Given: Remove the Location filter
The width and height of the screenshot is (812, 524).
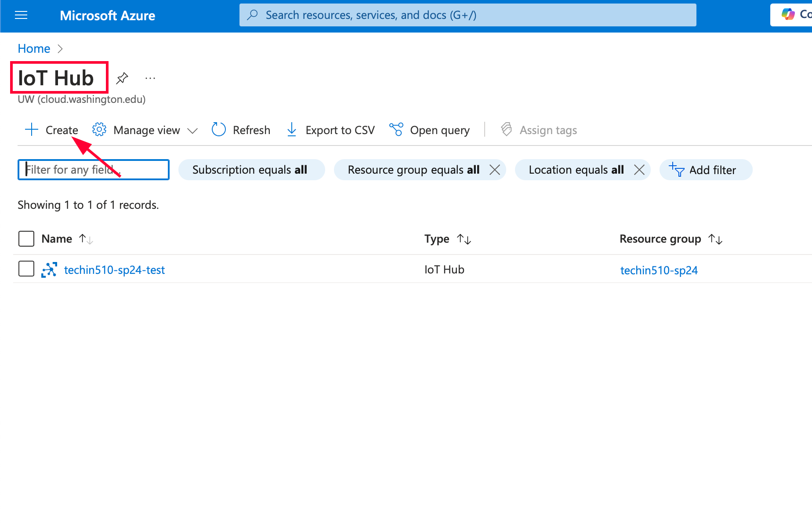Looking at the screenshot, I should 639,170.
